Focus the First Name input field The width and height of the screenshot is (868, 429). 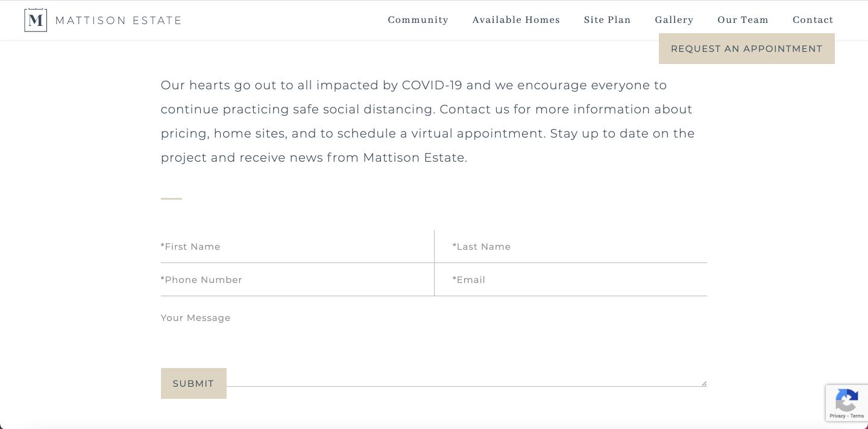point(297,246)
